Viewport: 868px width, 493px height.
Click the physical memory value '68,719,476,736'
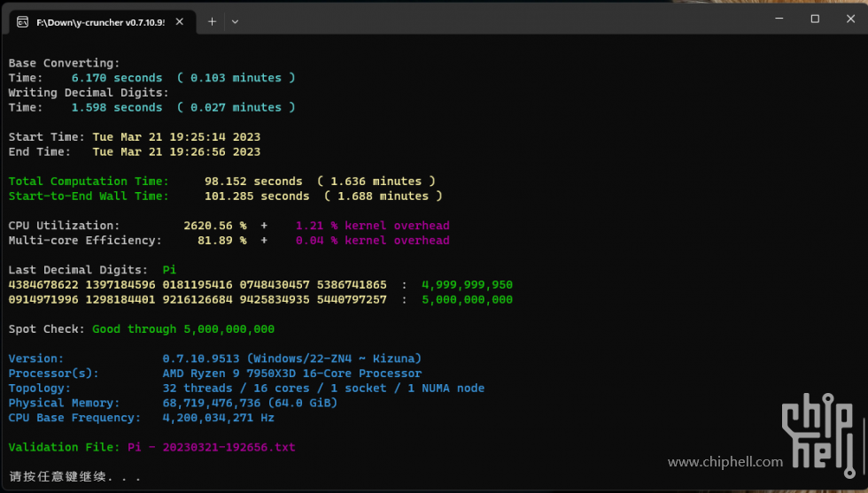212,403
